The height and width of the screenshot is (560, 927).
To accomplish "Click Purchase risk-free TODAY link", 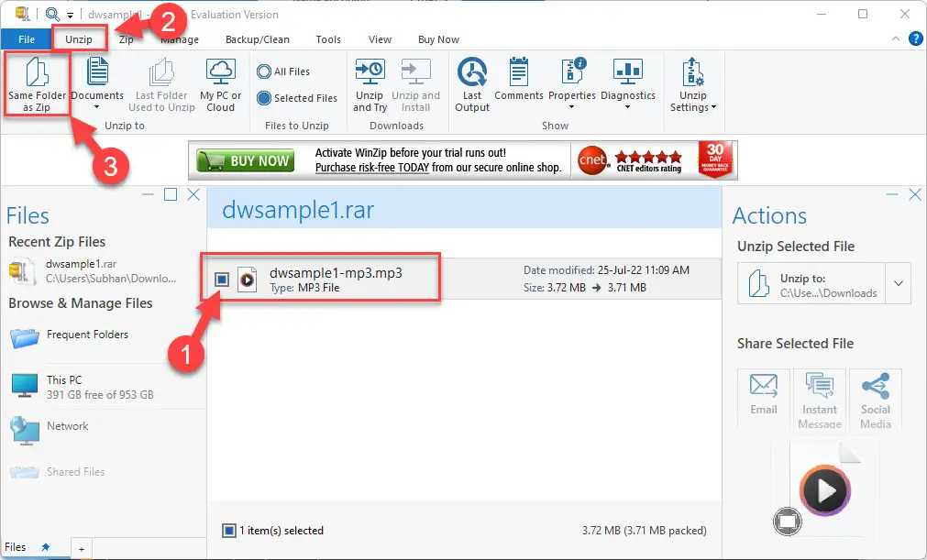I will click(x=372, y=168).
